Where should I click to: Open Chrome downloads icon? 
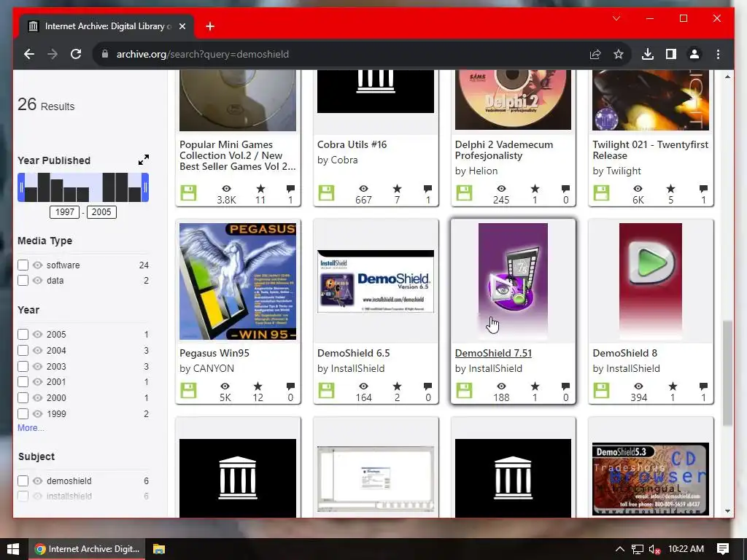pos(648,54)
